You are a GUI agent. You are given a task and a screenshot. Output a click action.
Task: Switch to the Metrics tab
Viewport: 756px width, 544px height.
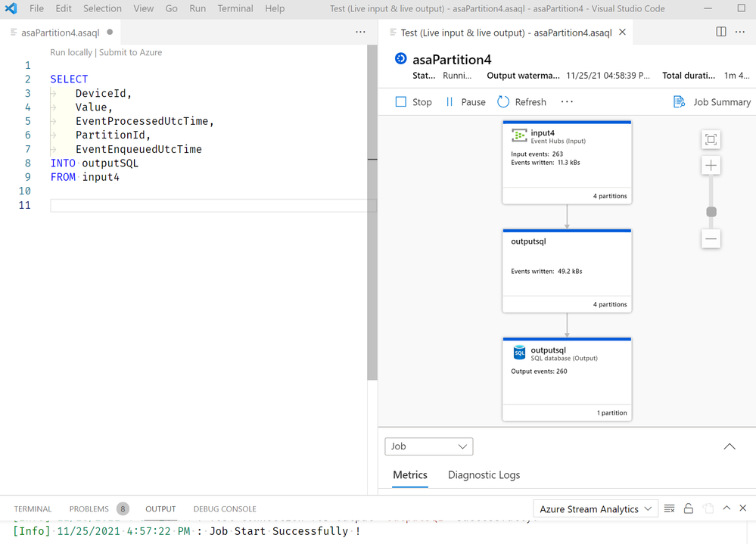pyautogui.click(x=410, y=475)
